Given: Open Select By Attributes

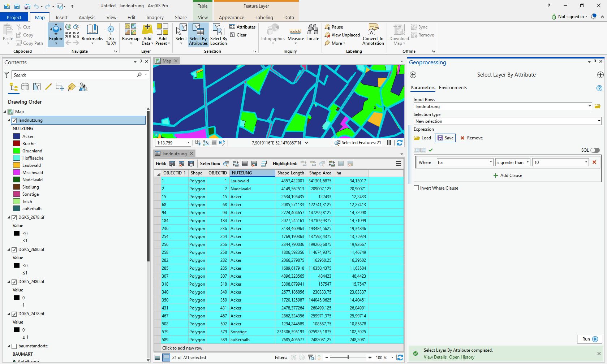Looking at the screenshot, I should click(x=198, y=35).
